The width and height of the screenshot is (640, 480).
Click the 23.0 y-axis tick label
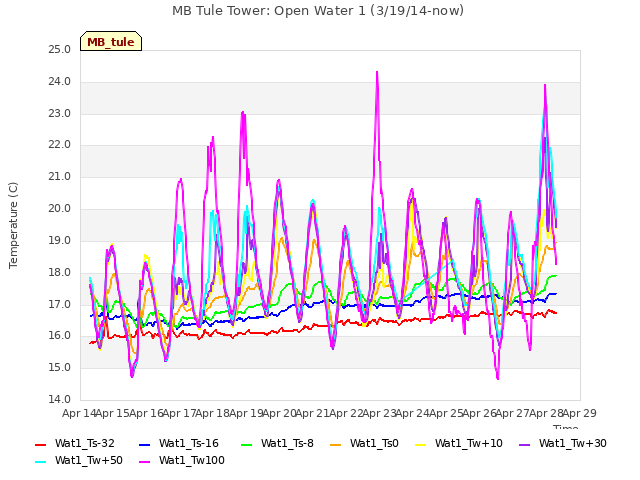(x=60, y=113)
